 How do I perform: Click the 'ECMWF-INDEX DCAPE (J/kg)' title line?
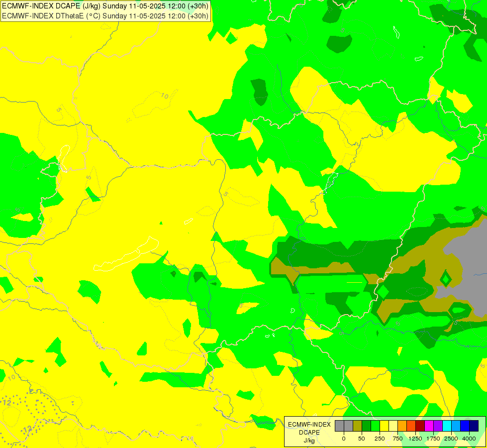coord(105,6)
